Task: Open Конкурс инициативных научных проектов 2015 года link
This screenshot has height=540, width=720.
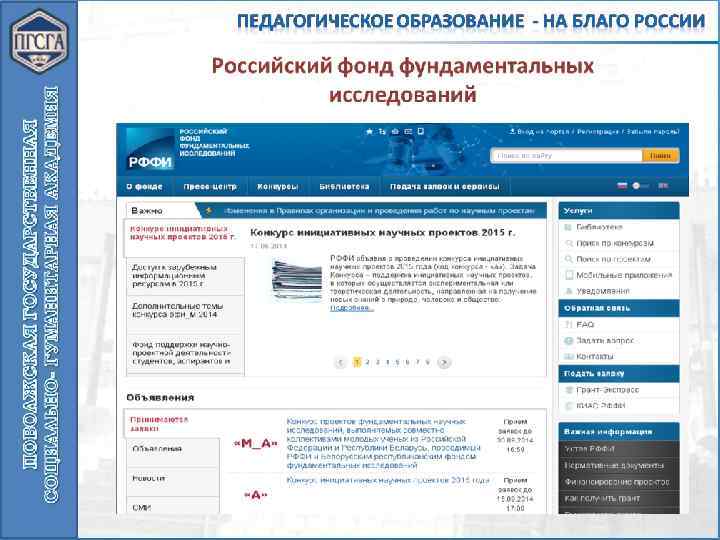Action: [388, 480]
